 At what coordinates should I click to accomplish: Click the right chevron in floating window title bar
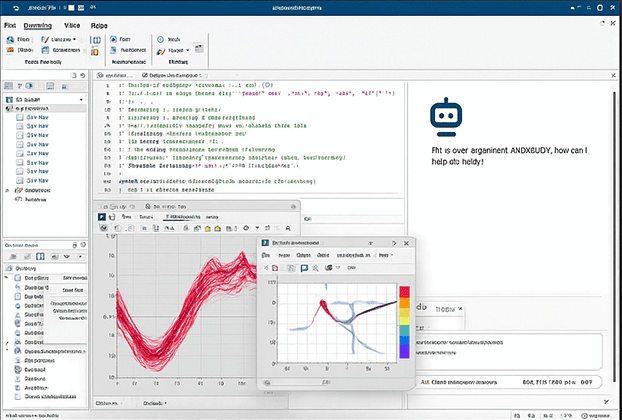394,243
